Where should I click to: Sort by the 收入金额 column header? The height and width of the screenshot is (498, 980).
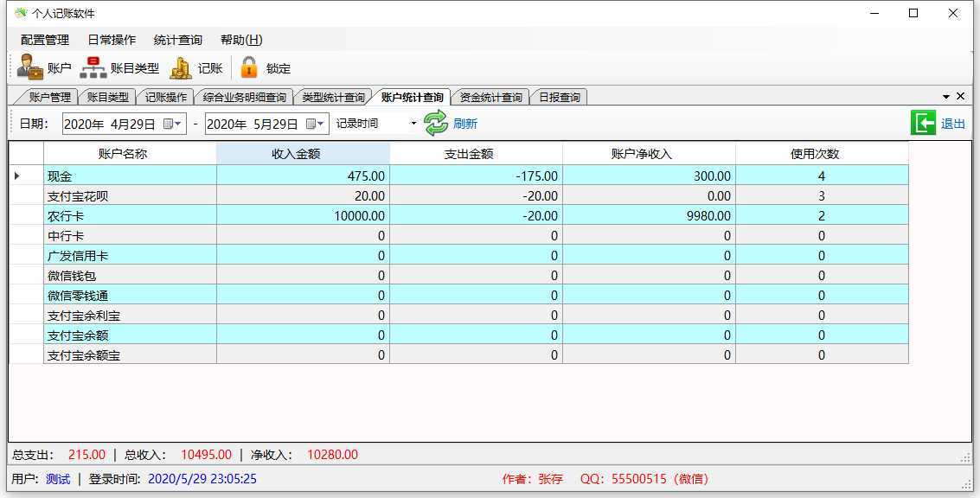coord(303,153)
